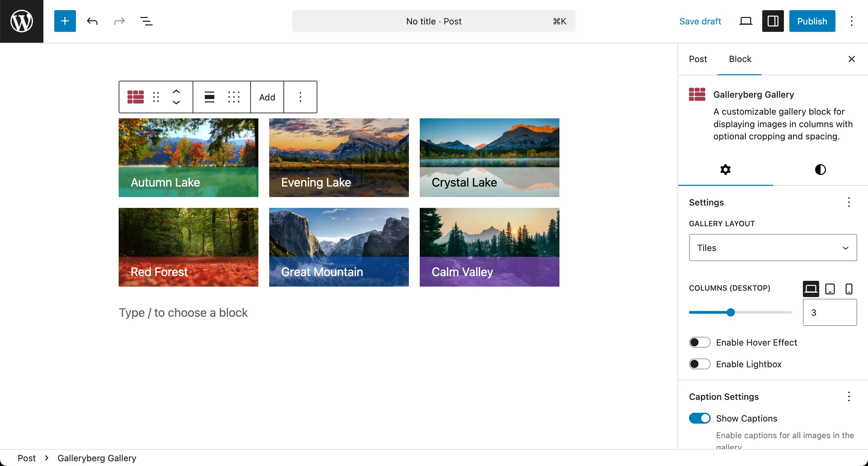This screenshot has width=868, height=466.
Task: Disable the Show Captions toggle
Action: coord(699,418)
